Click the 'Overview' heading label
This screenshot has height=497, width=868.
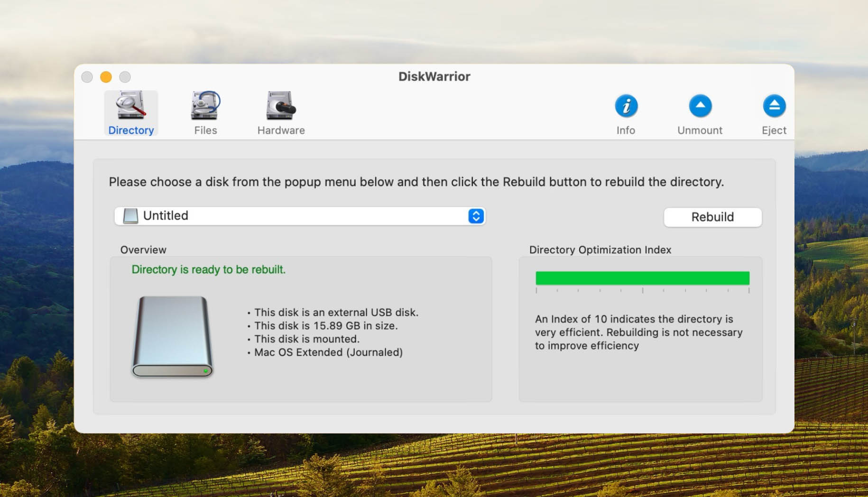[x=143, y=249]
